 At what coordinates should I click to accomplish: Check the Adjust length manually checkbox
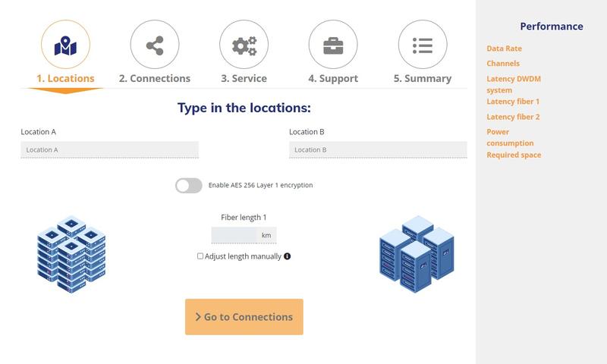200,256
